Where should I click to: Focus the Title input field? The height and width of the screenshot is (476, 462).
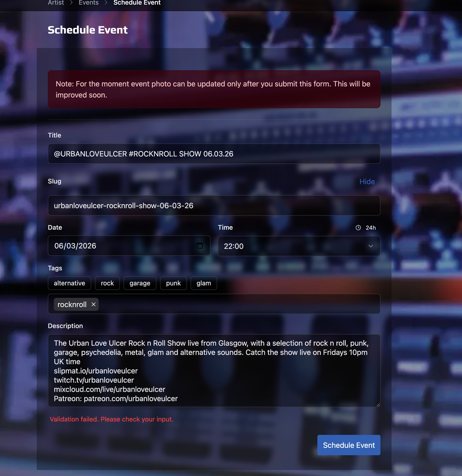coord(214,154)
